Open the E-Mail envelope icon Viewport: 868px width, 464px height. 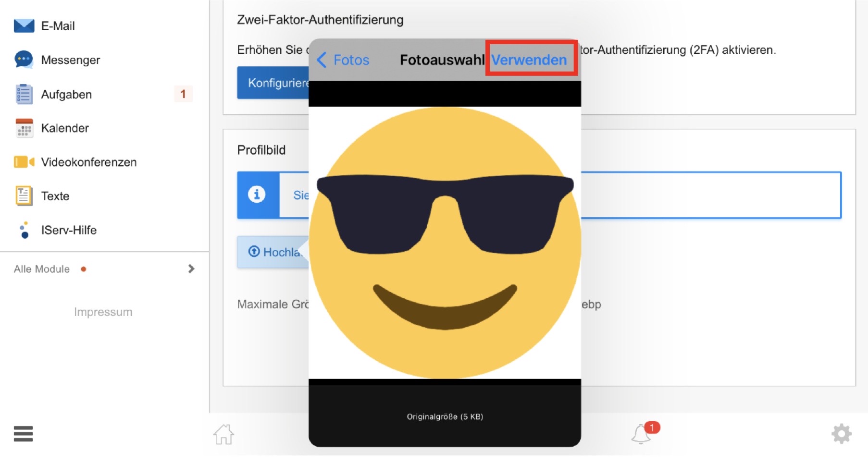(x=24, y=26)
